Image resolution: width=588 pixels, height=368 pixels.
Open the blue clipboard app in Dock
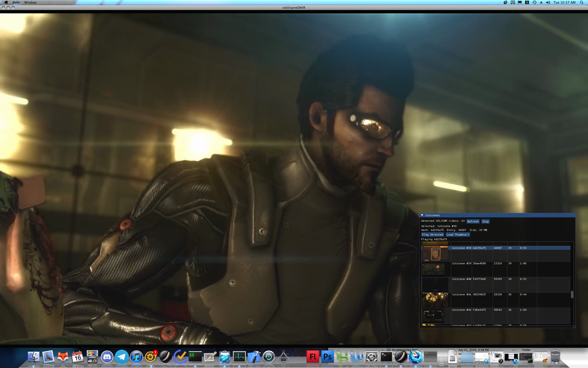[x=224, y=357]
